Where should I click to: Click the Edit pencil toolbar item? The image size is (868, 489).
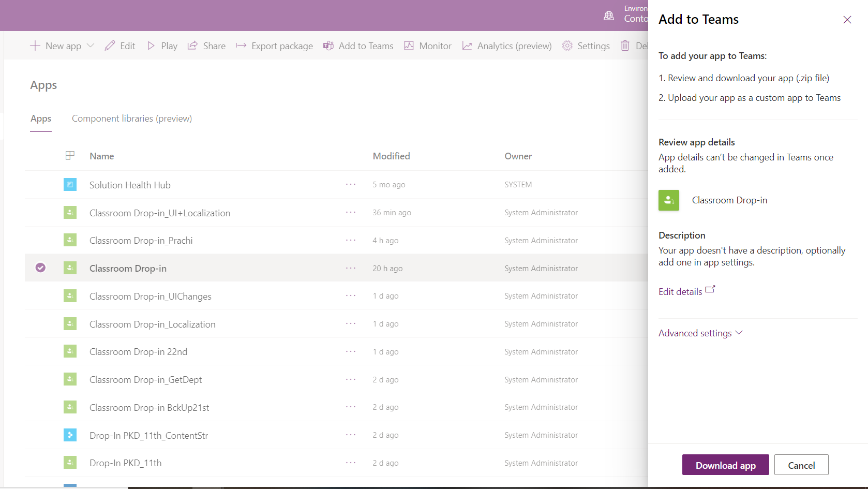120,46
